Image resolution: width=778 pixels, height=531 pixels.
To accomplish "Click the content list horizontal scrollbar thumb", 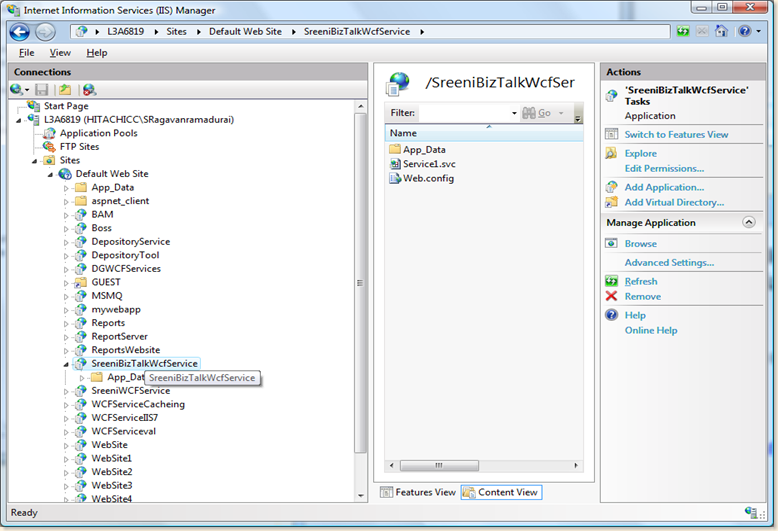I will (439, 465).
